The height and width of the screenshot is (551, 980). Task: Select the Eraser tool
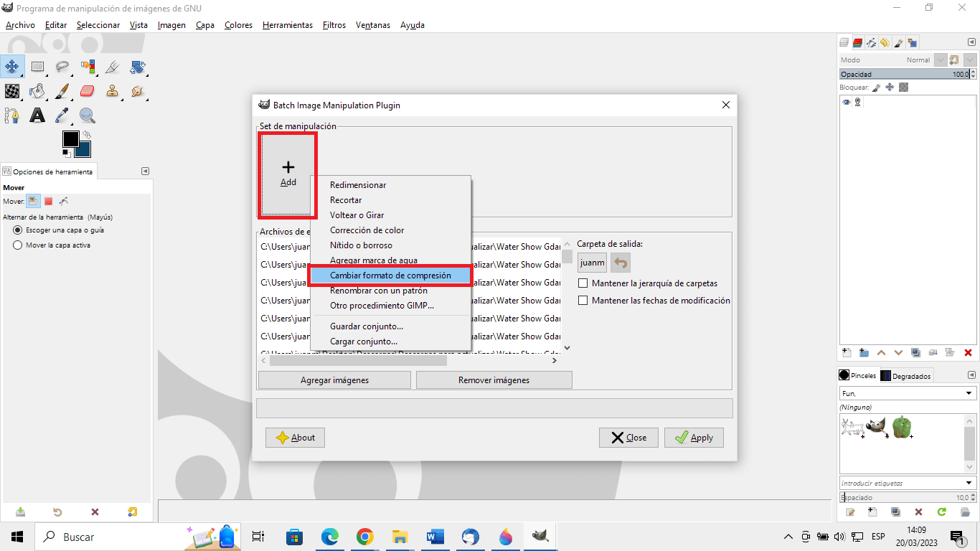coord(88,91)
